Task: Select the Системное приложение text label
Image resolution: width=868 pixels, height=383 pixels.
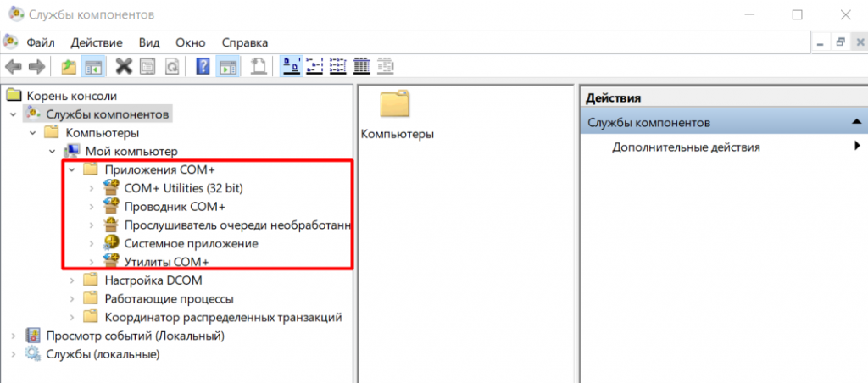Action: (x=192, y=243)
